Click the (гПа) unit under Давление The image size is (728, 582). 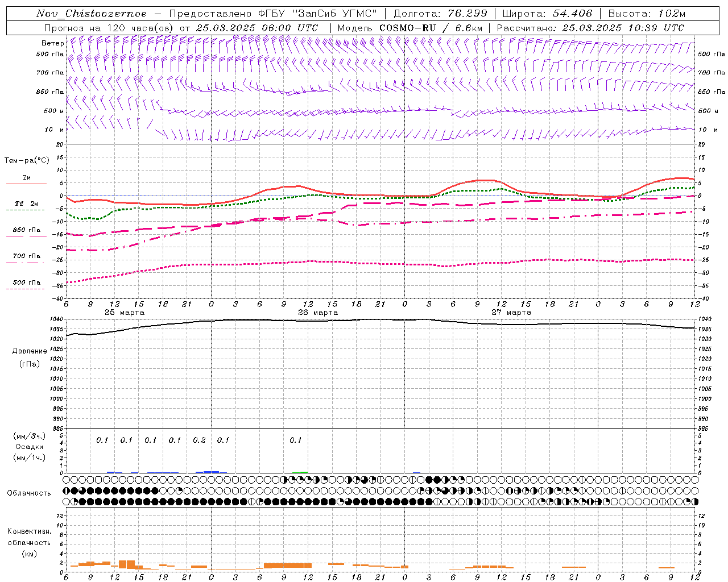tap(30, 364)
